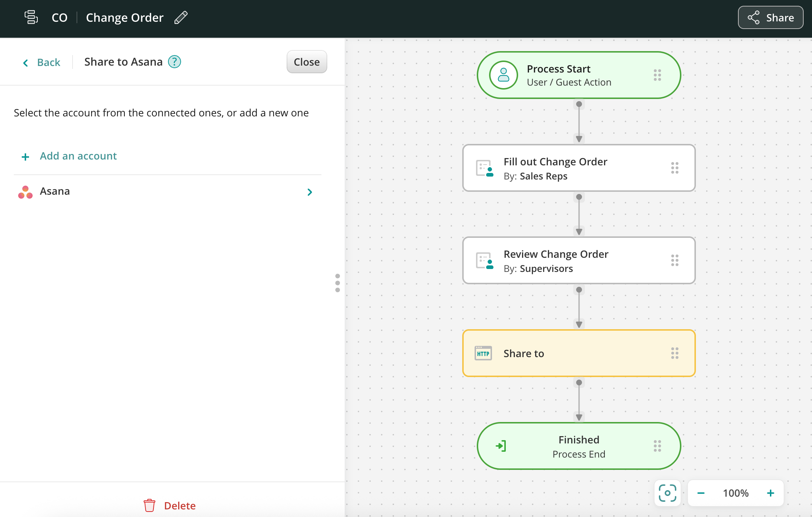Viewport: 812px width, 517px height.
Task: Zoom in with the plus button
Action: tap(771, 493)
